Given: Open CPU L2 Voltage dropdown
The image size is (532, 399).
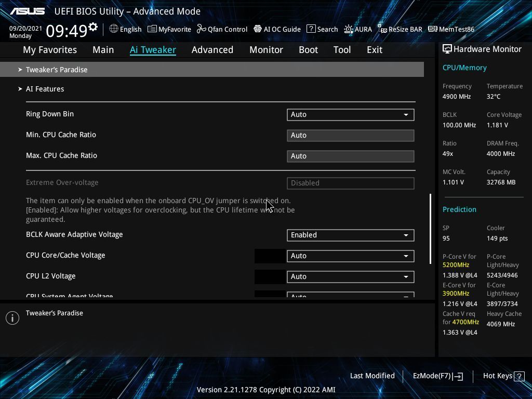Looking at the screenshot, I should (x=351, y=276).
